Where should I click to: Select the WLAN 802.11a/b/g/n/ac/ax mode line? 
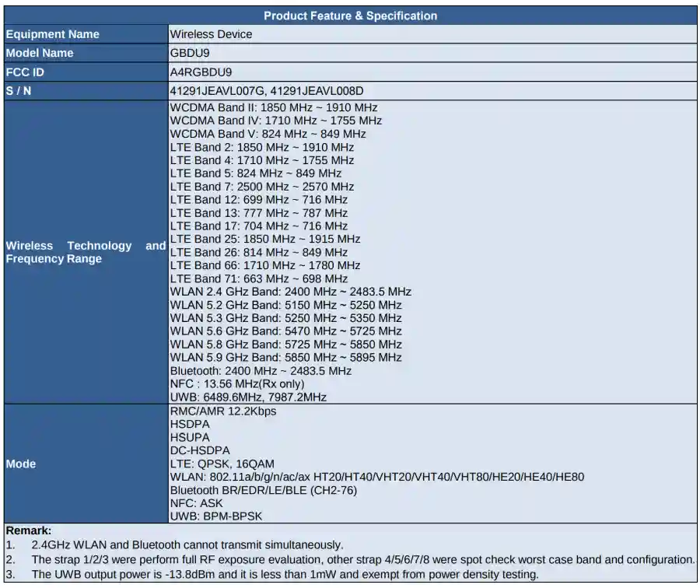(377, 477)
